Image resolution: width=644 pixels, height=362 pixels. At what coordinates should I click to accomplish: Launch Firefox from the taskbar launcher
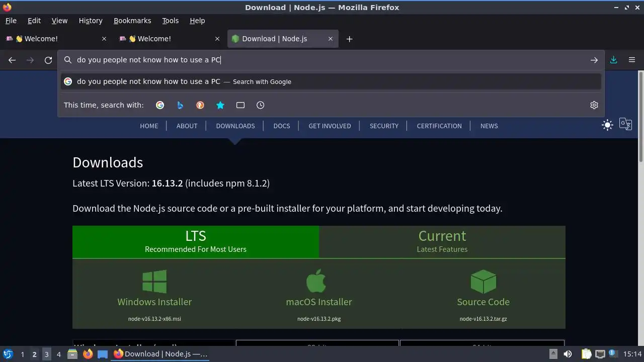88,354
